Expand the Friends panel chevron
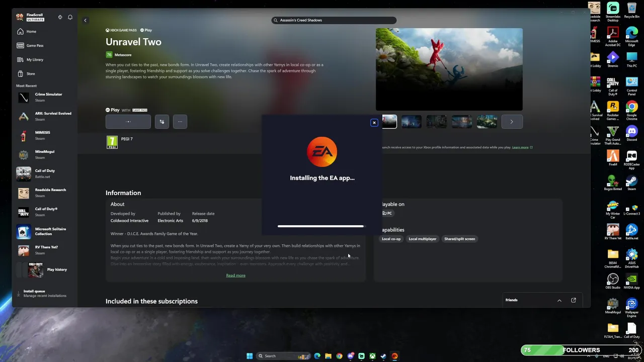 point(559,300)
